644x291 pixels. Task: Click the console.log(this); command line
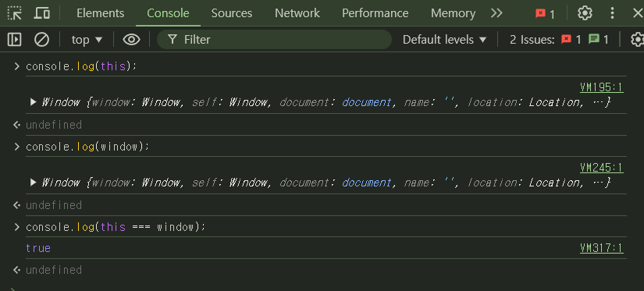point(81,66)
